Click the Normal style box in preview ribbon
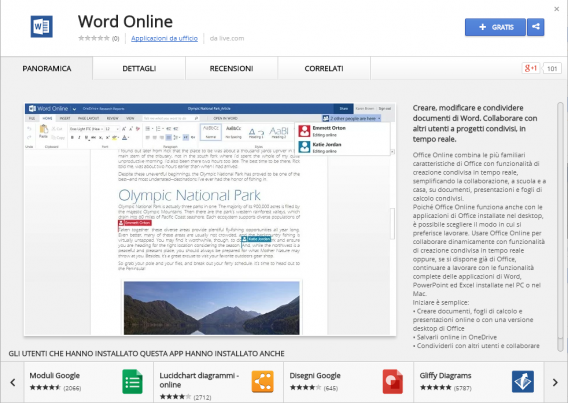This screenshot has height=403, width=568. pos(211,132)
